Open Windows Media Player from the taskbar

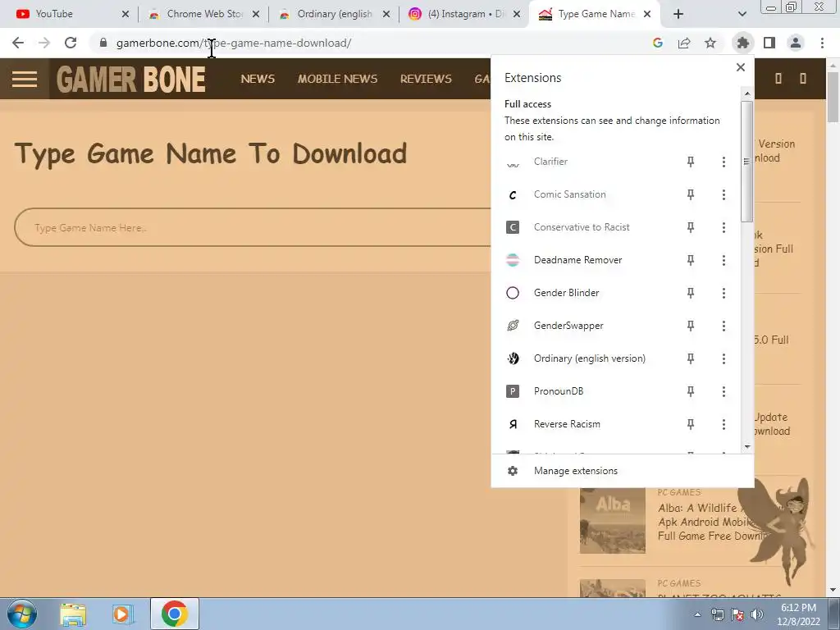(122, 614)
